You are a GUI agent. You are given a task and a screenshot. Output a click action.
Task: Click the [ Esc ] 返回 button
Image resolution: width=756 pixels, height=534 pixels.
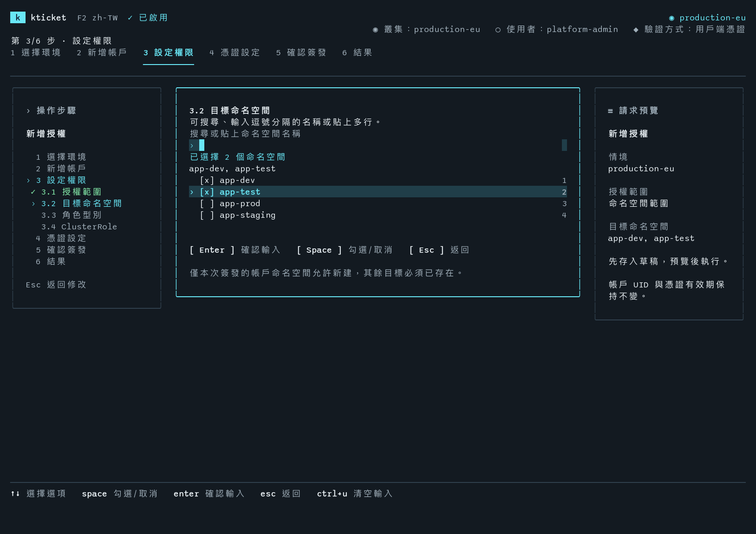point(439,250)
